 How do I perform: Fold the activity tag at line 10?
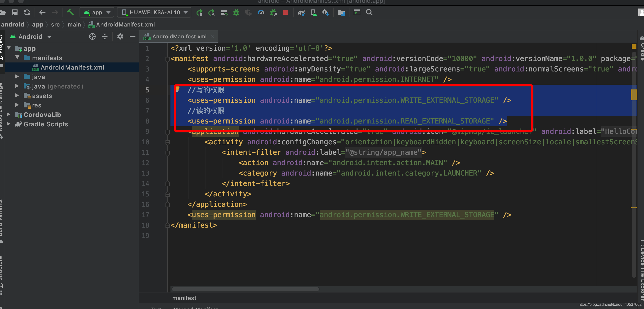click(x=167, y=142)
